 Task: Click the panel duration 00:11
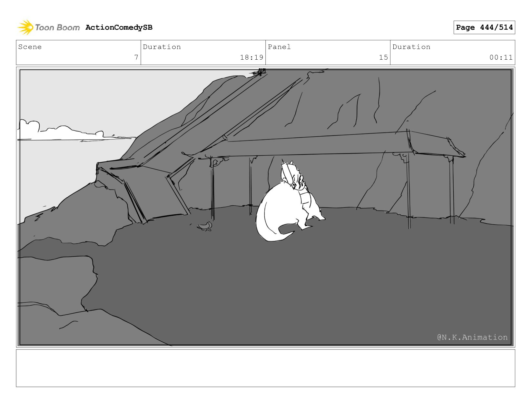(501, 57)
